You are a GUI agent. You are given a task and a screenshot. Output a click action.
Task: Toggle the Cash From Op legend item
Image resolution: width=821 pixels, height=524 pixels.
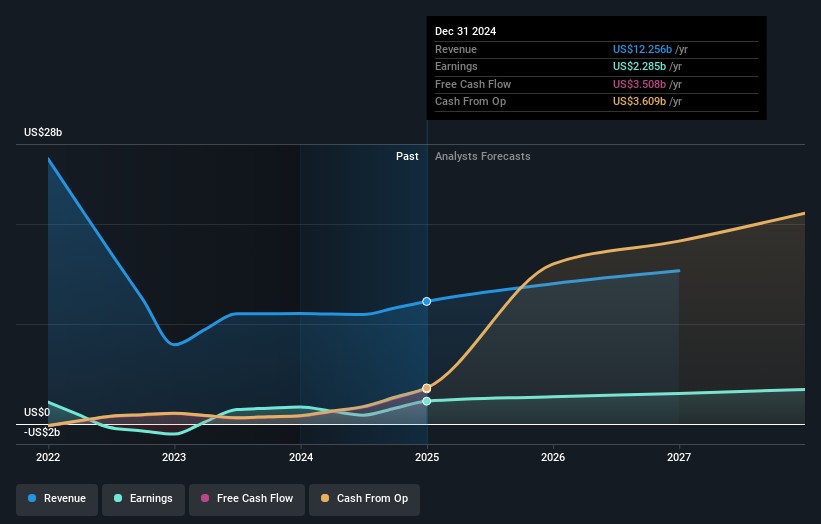[364, 498]
